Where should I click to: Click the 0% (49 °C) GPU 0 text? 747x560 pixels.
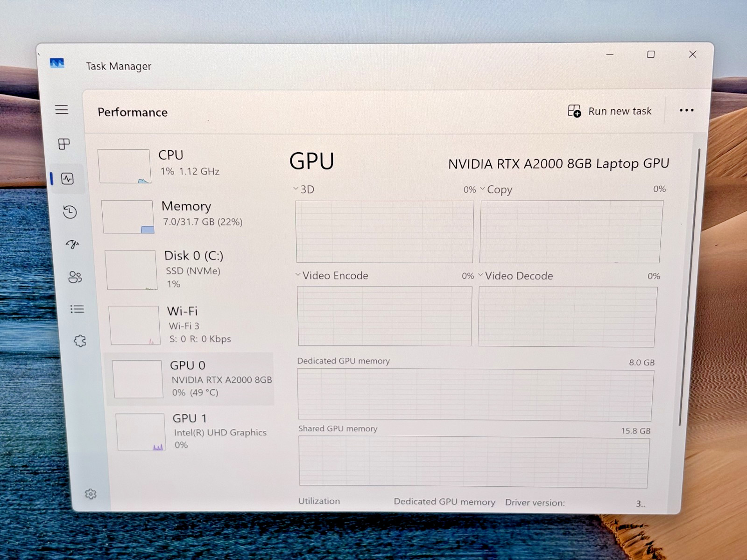[195, 392]
